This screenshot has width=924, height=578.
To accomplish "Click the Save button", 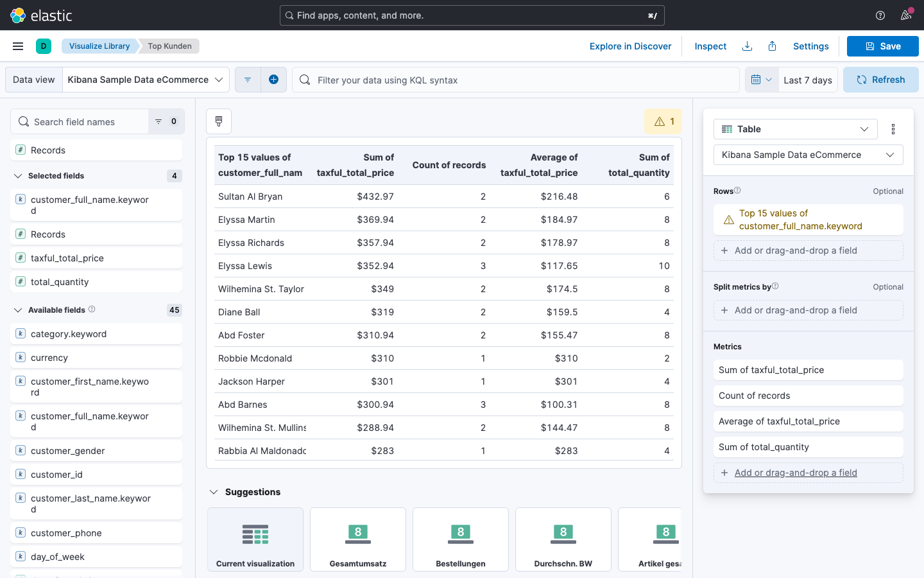I will 882,46.
